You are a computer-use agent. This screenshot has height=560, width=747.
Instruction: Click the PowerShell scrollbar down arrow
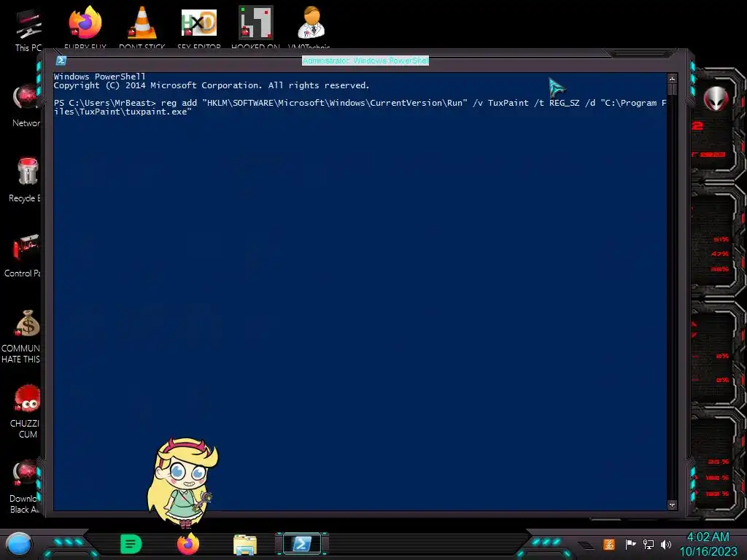pos(672,505)
